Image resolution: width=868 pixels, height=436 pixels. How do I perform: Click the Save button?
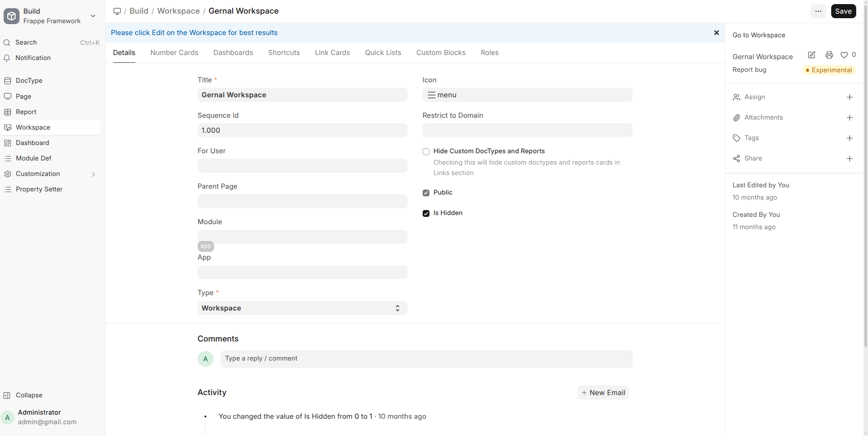click(x=843, y=11)
